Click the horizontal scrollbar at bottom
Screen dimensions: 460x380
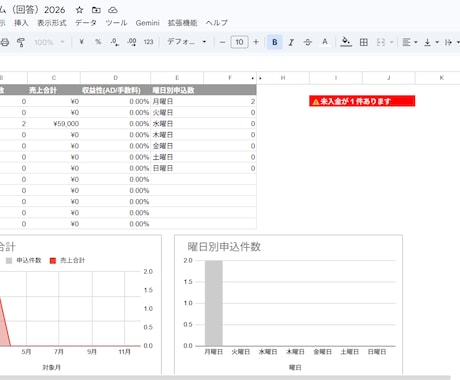coord(225,378)
